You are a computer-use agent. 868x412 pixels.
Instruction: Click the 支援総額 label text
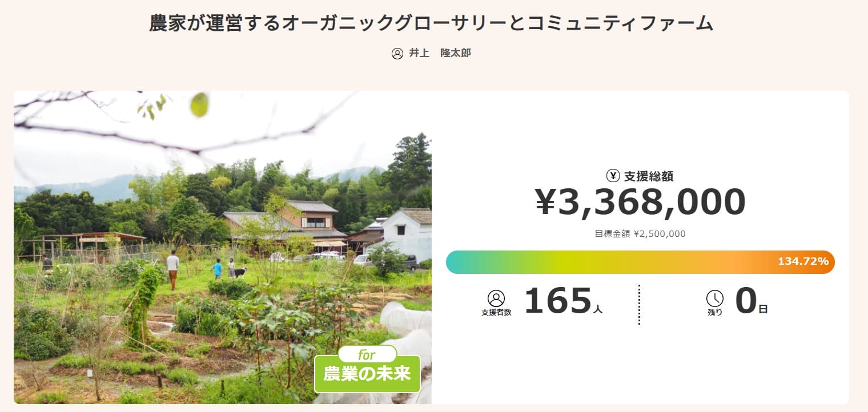(649, 176)
